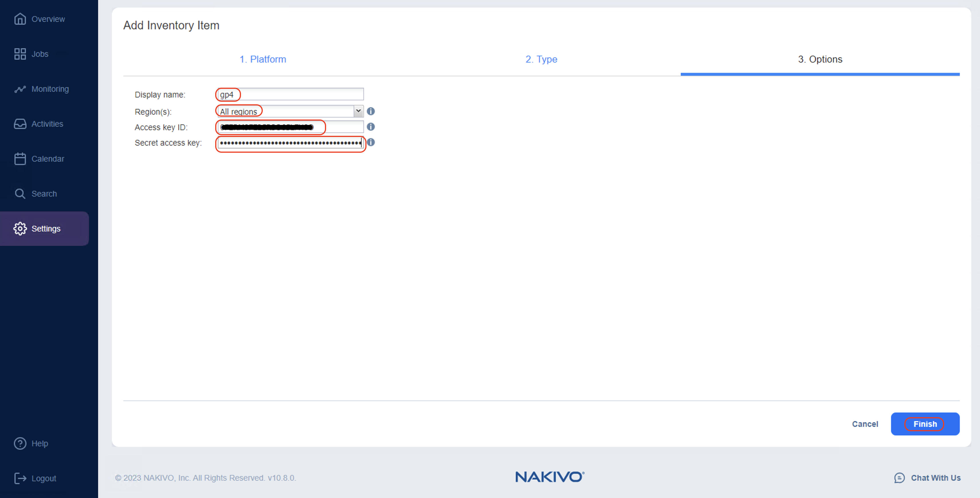The width and height of the screenshot is (980, 498).
Task: Click the Finish button
Action: (925, 424)
